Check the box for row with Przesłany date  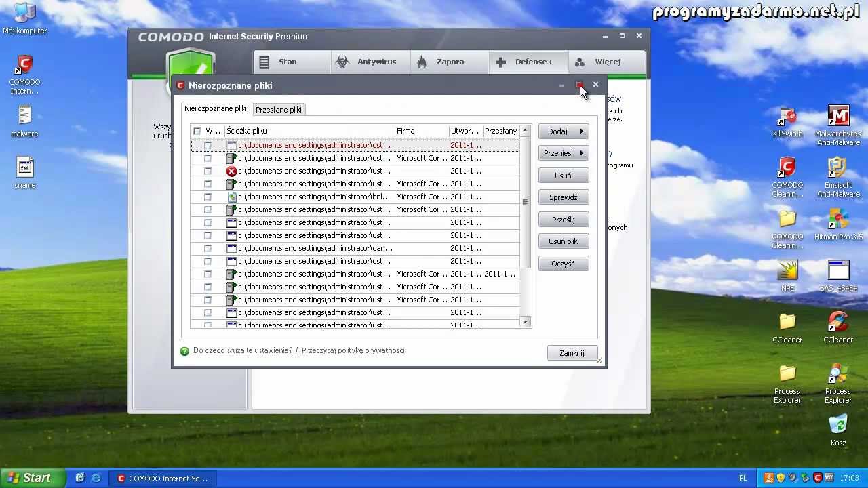pyautogui.click(x=208, y=274)
